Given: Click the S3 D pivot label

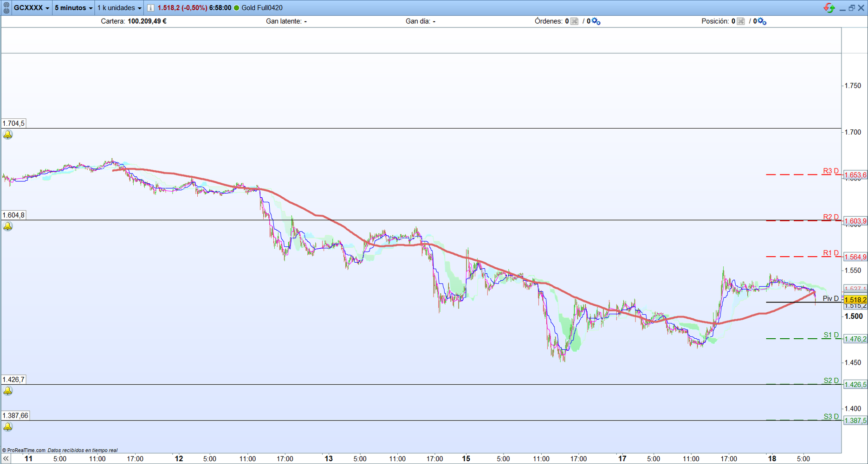Looking at the screenshot, I should tap(831, 416).
